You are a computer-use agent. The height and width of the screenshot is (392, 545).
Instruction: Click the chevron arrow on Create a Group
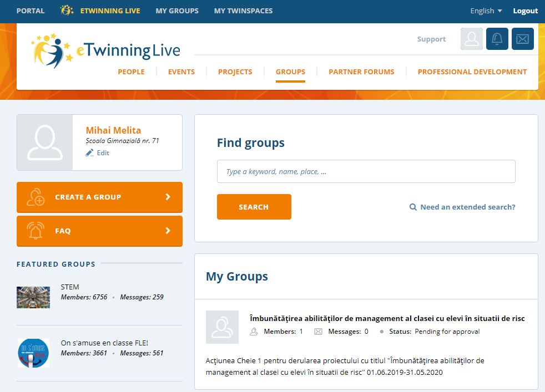tap(168, 197)
